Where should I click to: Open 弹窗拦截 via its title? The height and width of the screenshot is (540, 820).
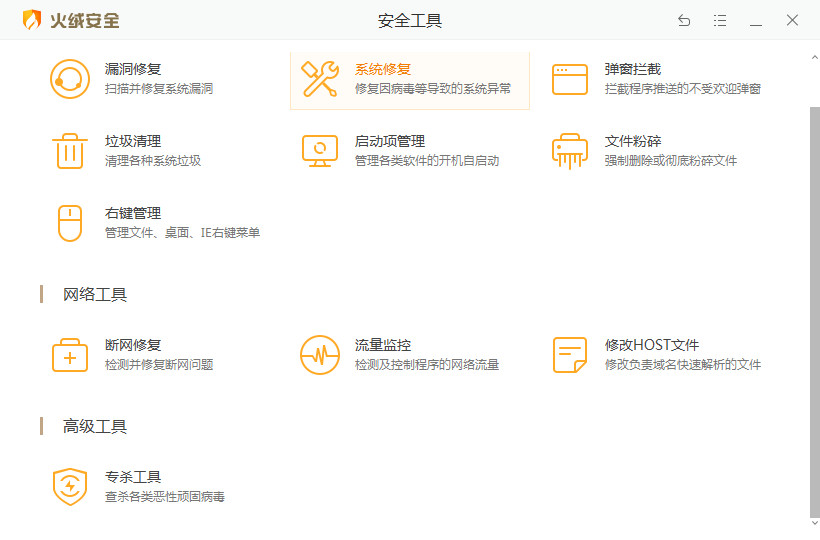tap(633, 69)
